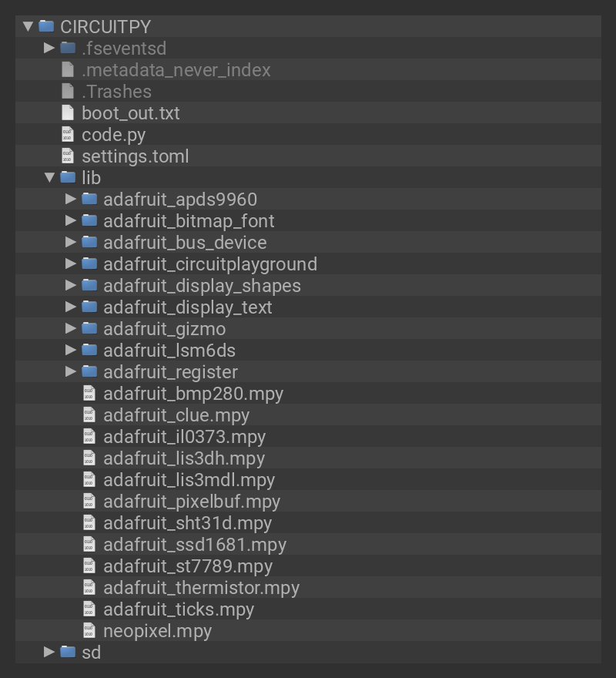Click the neopixel.mpy file icon

tap(89, 630)
